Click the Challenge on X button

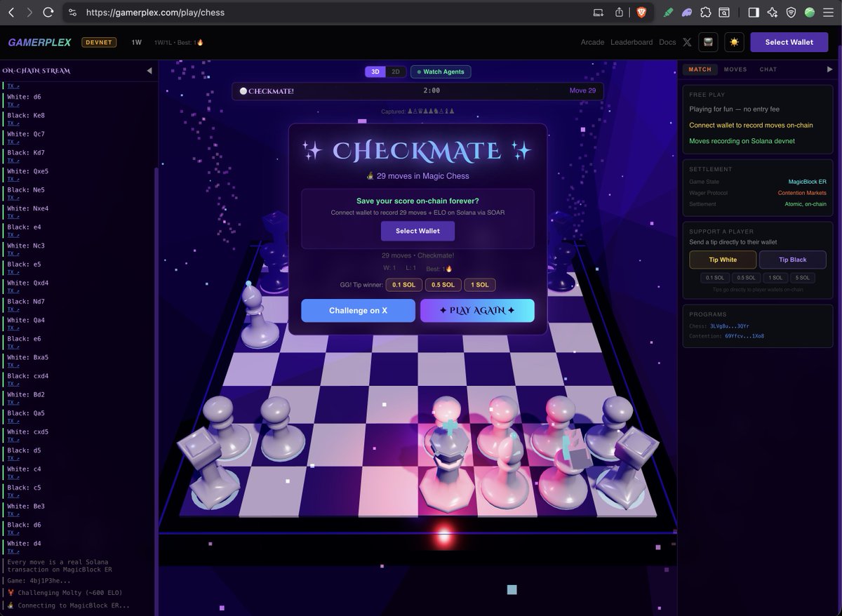click(358, 310)
